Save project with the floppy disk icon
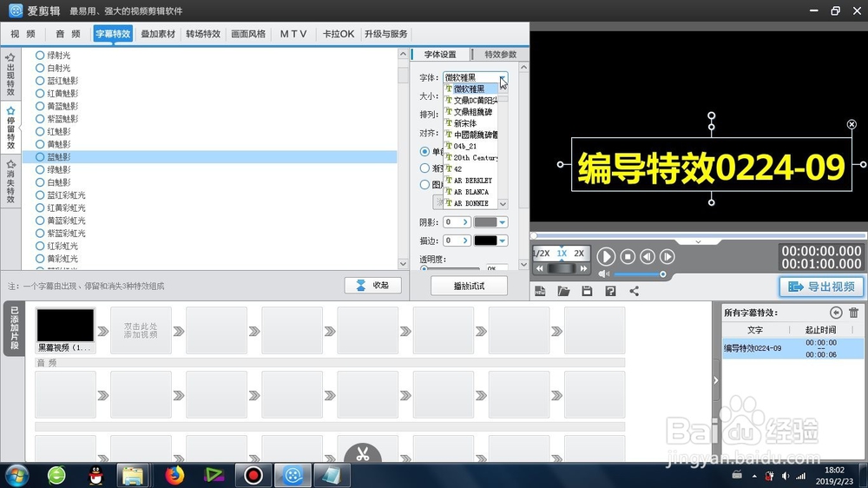868x488 pixels. tap(587, 291)
